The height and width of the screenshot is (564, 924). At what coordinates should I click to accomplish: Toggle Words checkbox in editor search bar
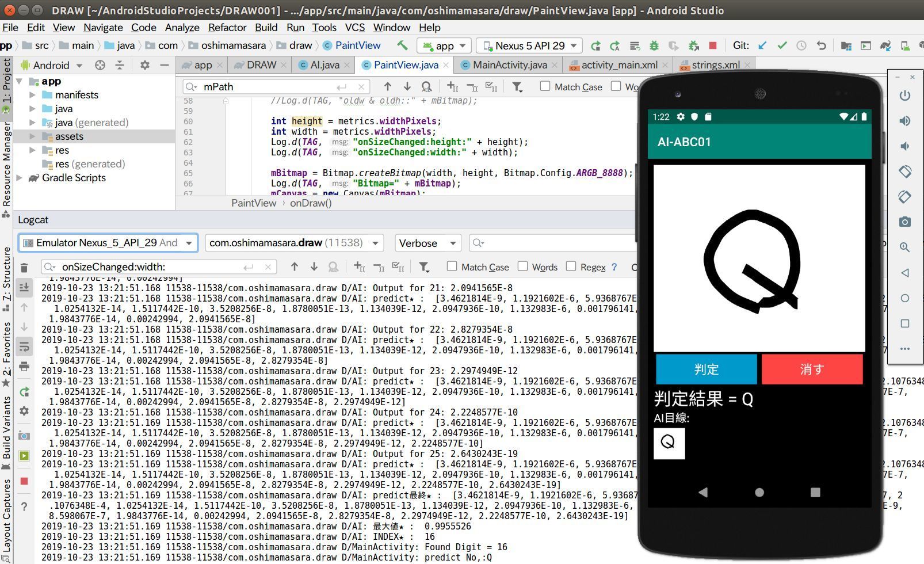point(616,86)
